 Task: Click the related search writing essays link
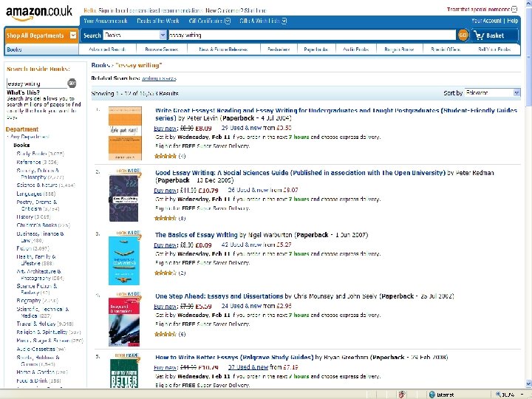point(159,78)
